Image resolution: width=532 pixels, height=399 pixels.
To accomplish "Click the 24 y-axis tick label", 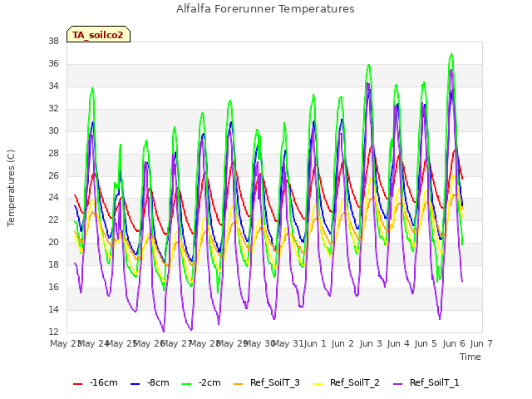I will (x=53, y=197).
